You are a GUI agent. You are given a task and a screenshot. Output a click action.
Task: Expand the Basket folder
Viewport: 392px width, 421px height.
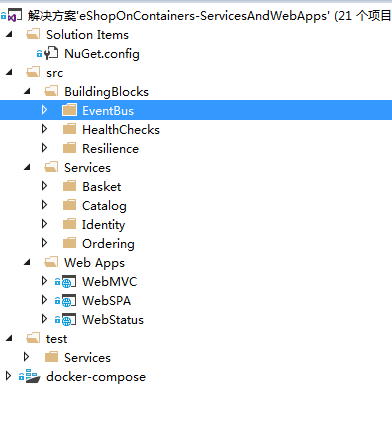pos(44,186)
